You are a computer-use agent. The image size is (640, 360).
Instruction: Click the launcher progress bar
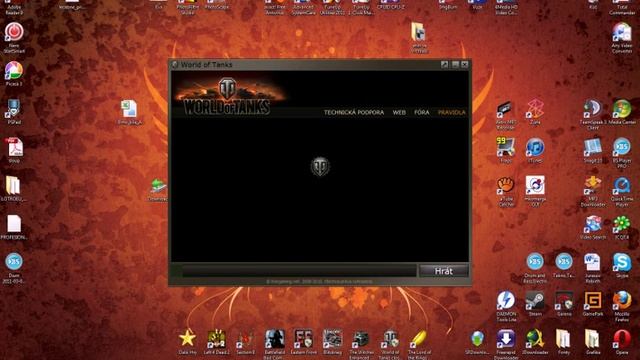[x=299, y=270]
